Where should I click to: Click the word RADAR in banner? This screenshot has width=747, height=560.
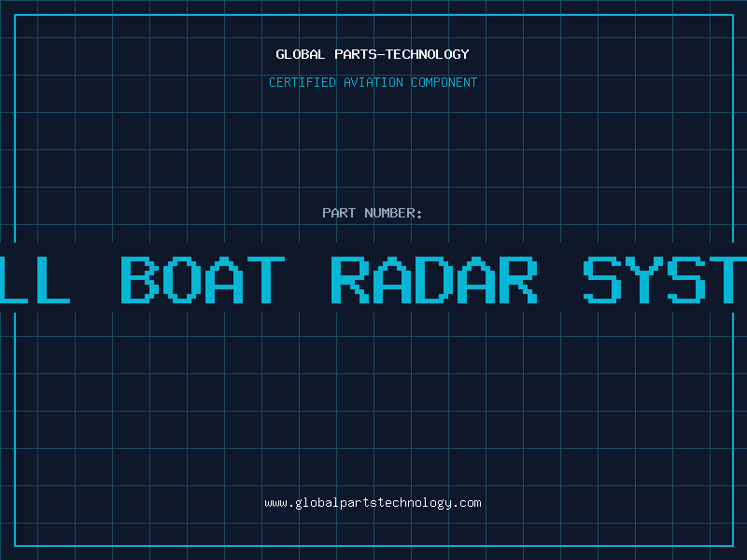pos(435,279)
